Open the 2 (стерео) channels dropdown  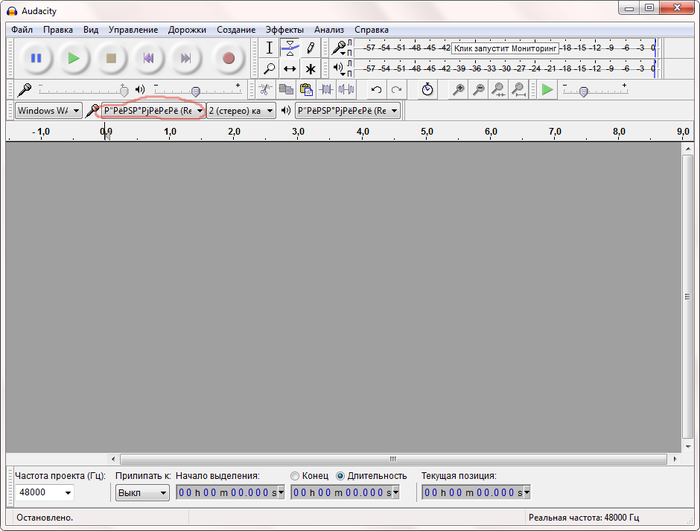click(x=240, y=111)
